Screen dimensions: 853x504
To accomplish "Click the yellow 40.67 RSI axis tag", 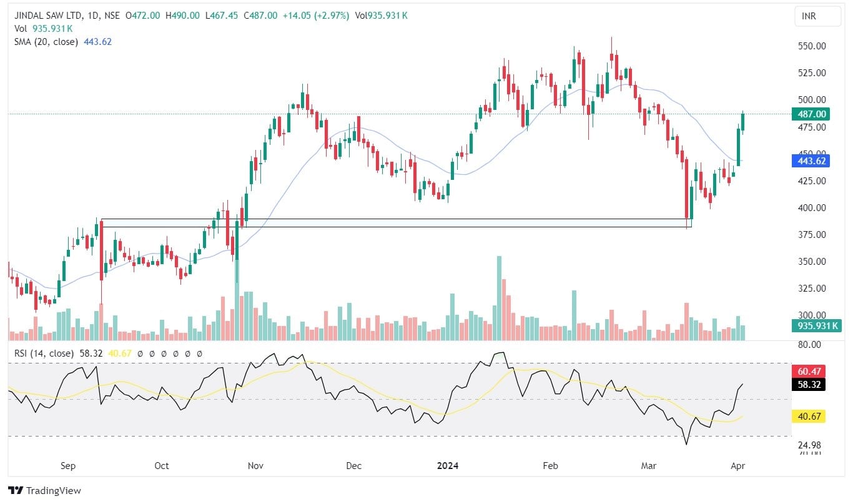I will point(809,416).
